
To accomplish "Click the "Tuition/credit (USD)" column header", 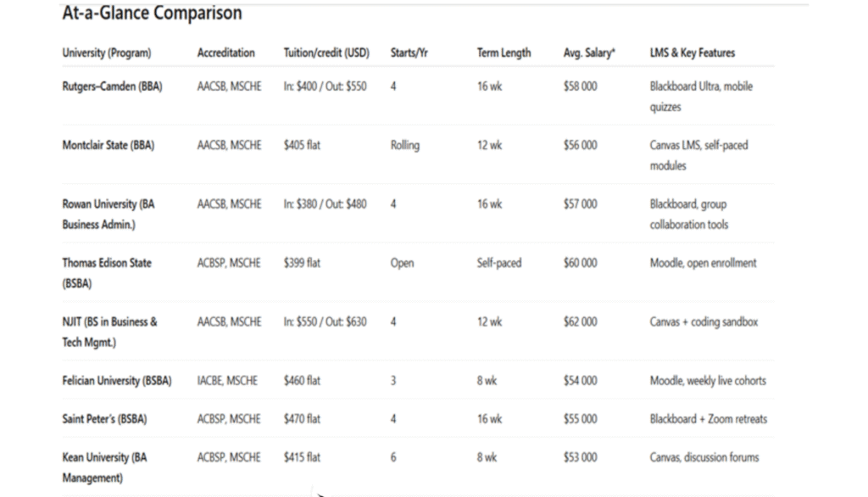I will 326,53.
